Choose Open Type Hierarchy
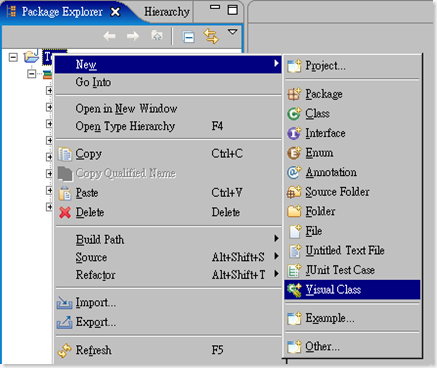This screenshot has height=368, width=437. click(x=168, y=126)
